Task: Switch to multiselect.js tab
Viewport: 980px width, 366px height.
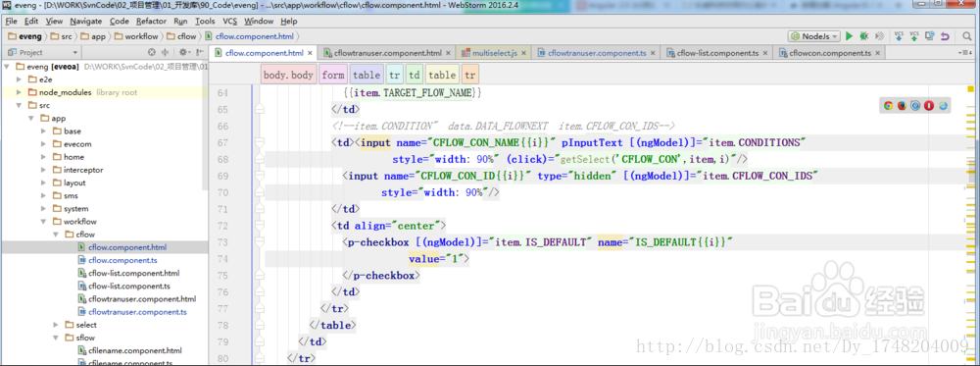Action: pyautogui.click(x=494, y=53)
